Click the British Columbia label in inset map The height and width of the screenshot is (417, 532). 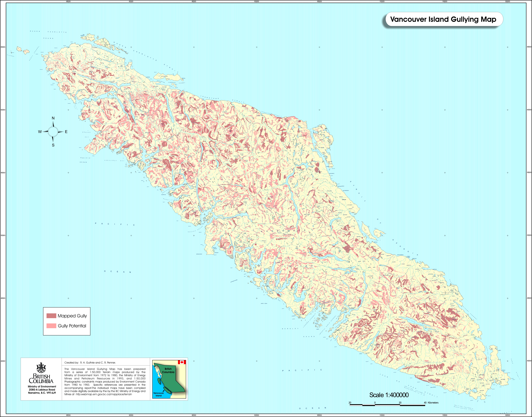tap(168, 370)
